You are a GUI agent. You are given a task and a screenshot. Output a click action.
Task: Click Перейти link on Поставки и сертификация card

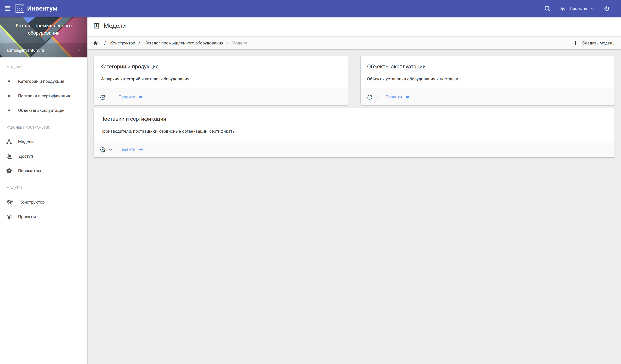click(127, 149)
